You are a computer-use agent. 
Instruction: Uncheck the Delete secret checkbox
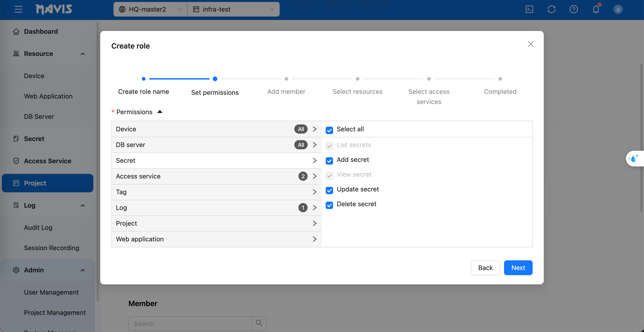tap(329, 205)
